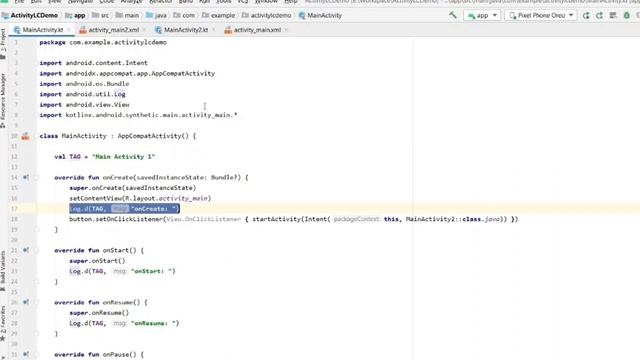
Task: Collapse the onCreate function fold marker
Action: (x=36, y=178)
